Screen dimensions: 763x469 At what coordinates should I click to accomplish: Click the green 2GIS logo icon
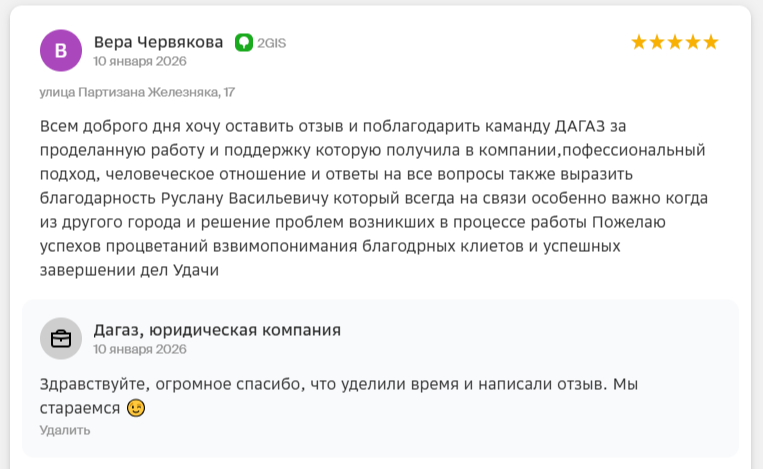click(x=243, y=42)
